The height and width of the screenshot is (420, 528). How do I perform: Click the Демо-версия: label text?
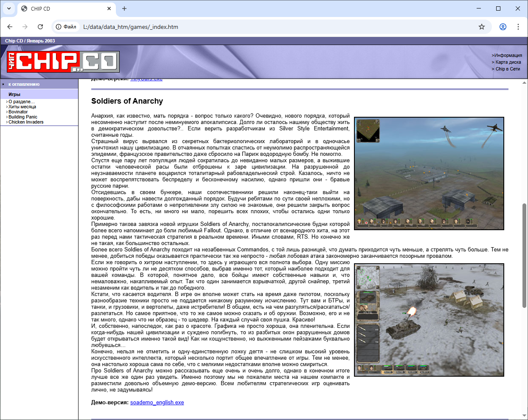coord(110,403)
